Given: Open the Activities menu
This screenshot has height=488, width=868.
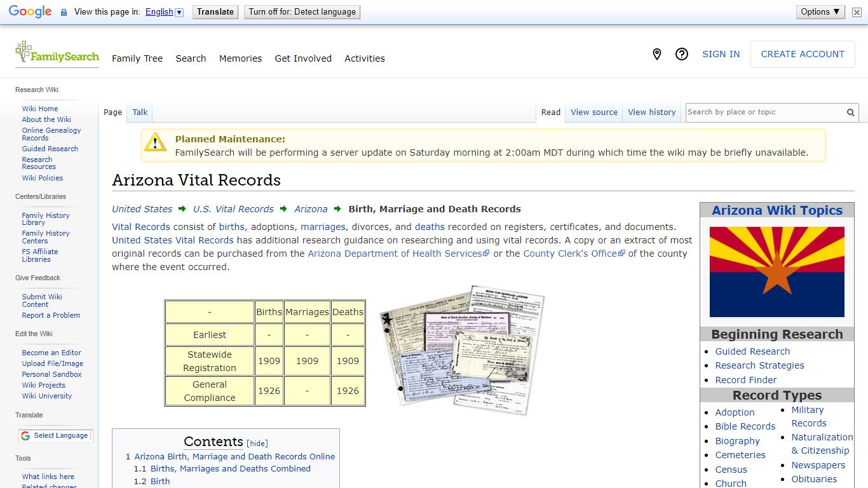Looking at the screenshot, I should pyautogui.click(x=365, y=58).
